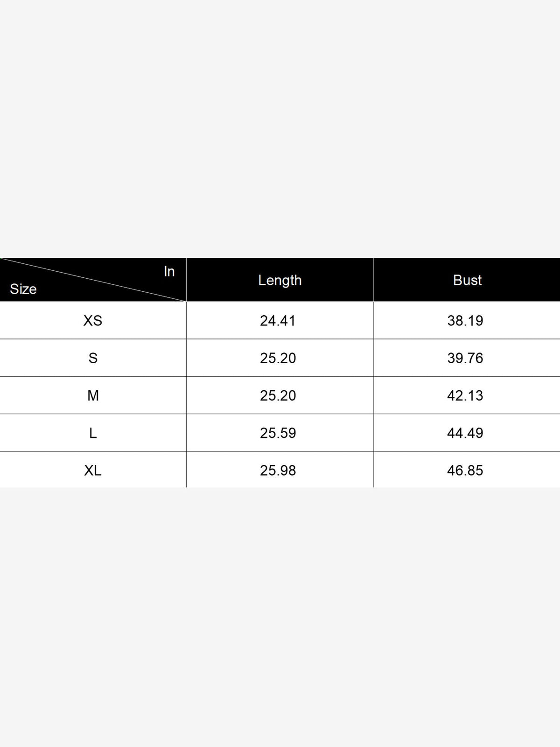Click the M length value in third row
Image resolution: width=560 pixels, height=747 pixels.
coord(278,395)
